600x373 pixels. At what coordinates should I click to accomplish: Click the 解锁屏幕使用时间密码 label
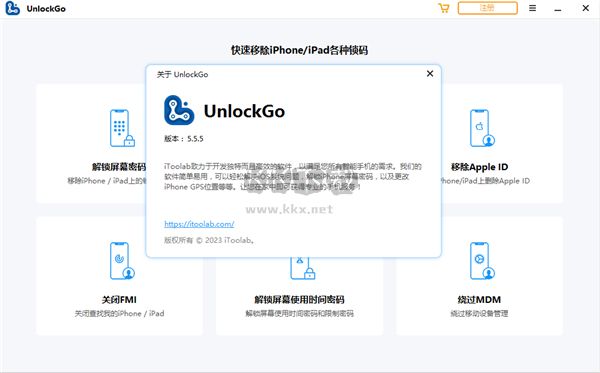(x=299, y=300)
